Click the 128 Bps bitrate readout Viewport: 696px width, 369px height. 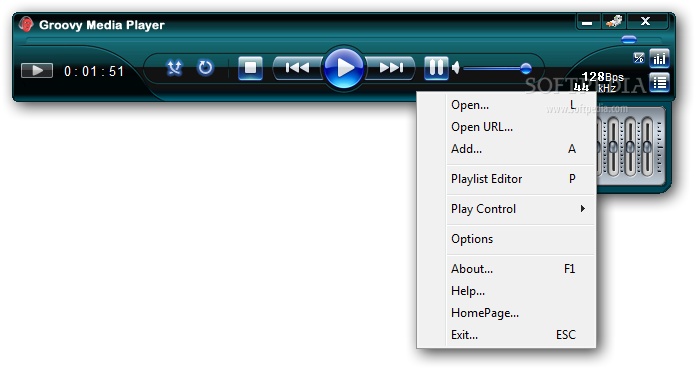(x=602, y=77)
